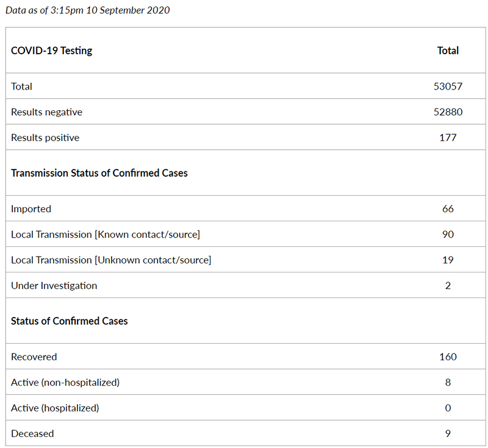Select the imported cases value 66

point(448,208)
